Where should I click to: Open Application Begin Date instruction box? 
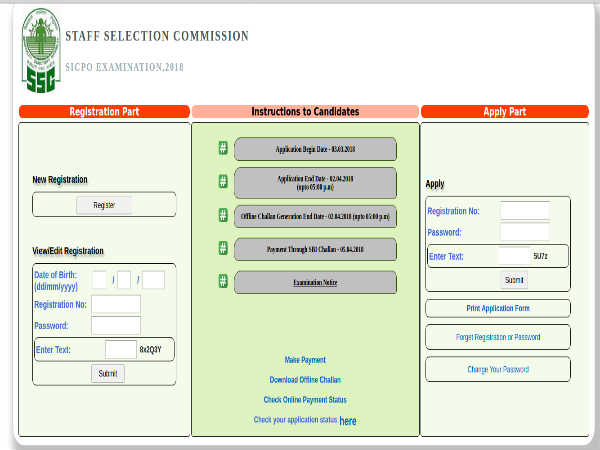315,149
